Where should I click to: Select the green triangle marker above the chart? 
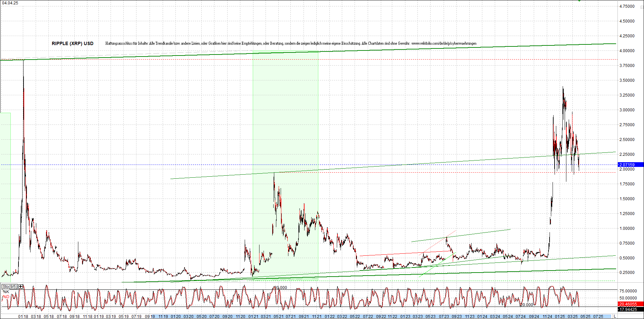(579, 1)
